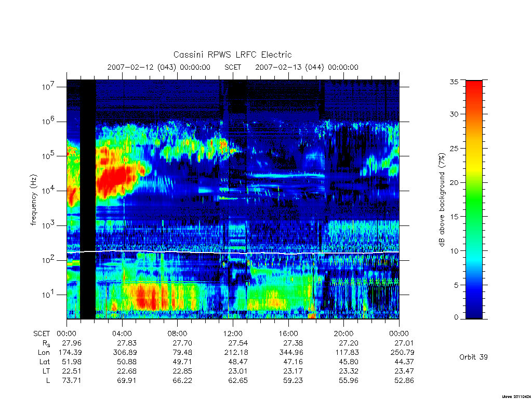
Task: Select the longitude value 212.18
Action: tap(236, 353)
